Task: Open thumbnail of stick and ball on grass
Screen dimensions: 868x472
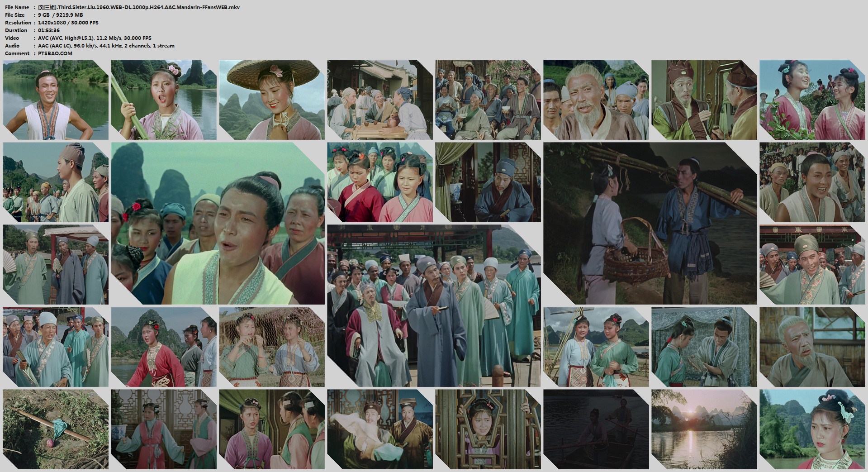Action: (56, 429)
